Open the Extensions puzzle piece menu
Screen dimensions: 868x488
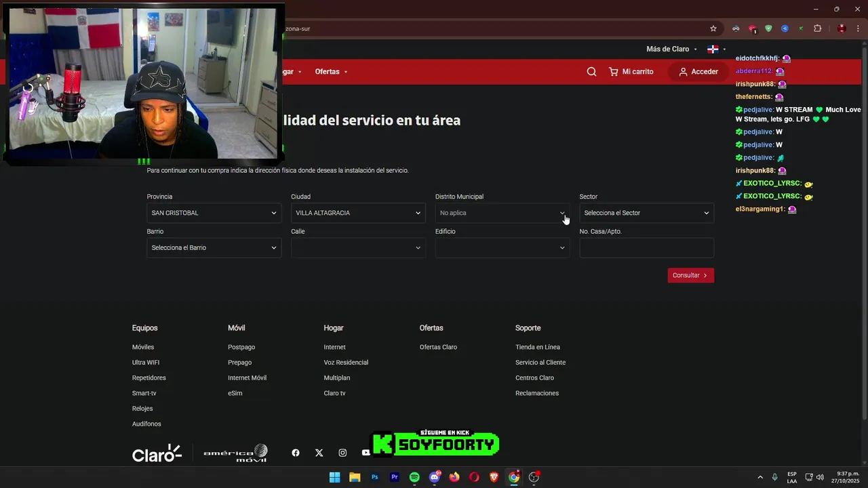817,28
